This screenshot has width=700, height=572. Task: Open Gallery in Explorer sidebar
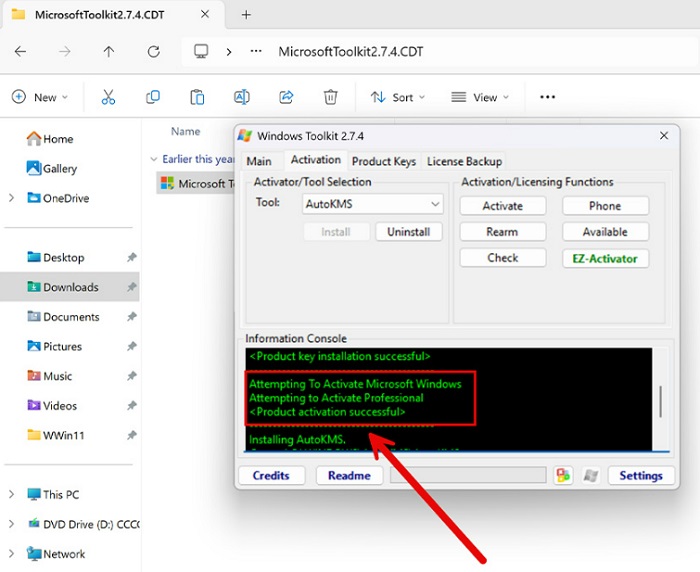tap(52, 168)
